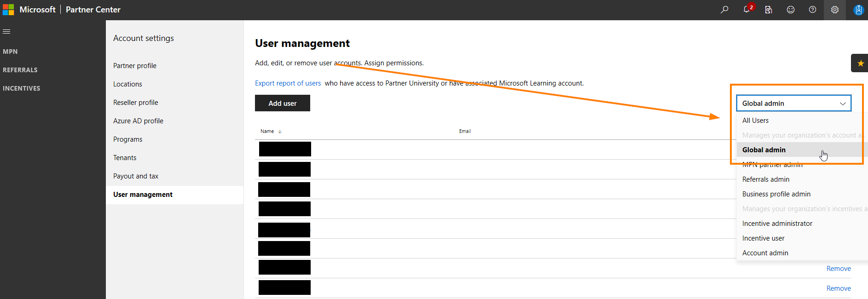
Task: Open Tenants settings page
Action: tap(125, 158)
